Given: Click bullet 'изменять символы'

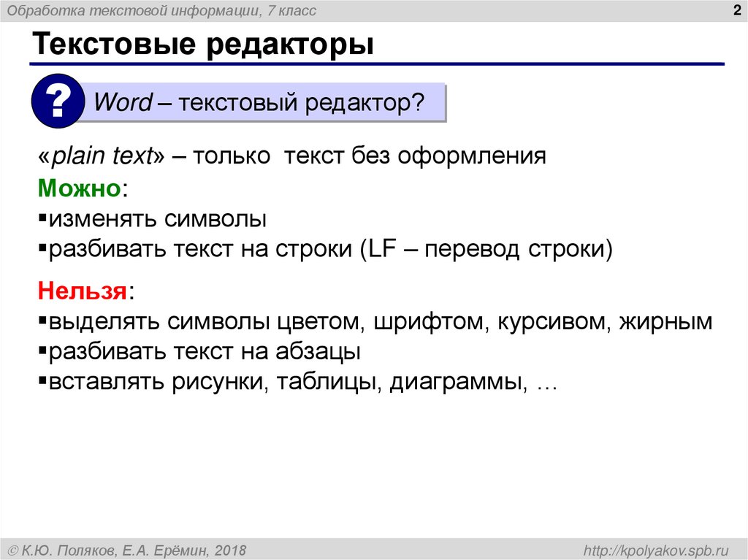Looking at the screenshot, I should tap(152, 219).
